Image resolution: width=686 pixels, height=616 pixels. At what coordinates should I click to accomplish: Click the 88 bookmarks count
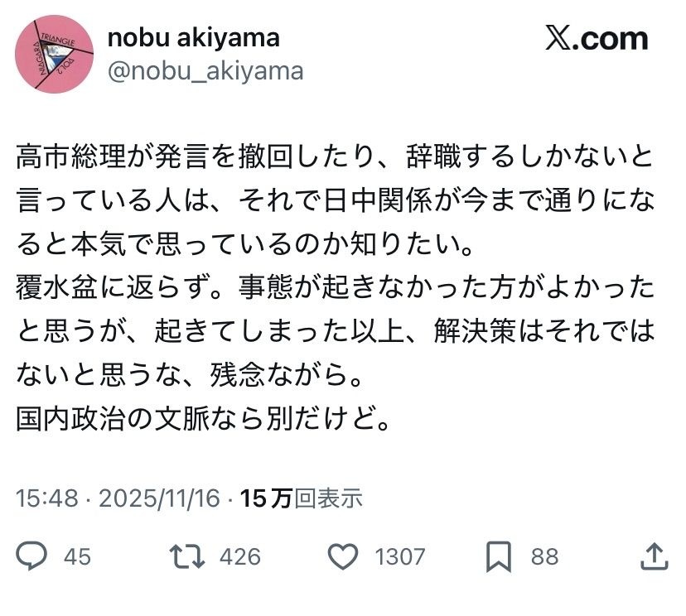pyautogui.click(x=544, y=556)
